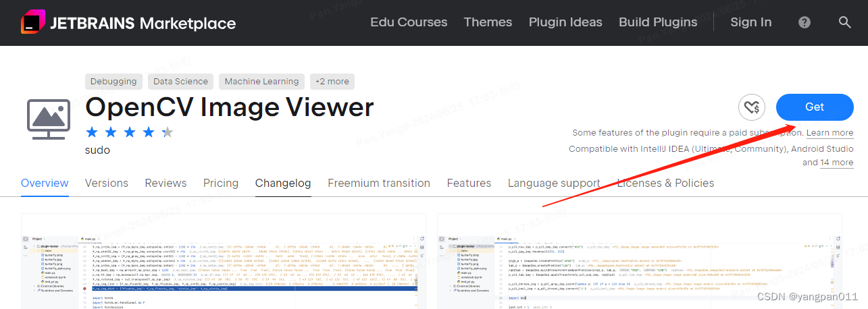Open the left plugin screenshot thumbnail
Image resolution: width=868 pixels, height=309 pixels.
[224, 261]
